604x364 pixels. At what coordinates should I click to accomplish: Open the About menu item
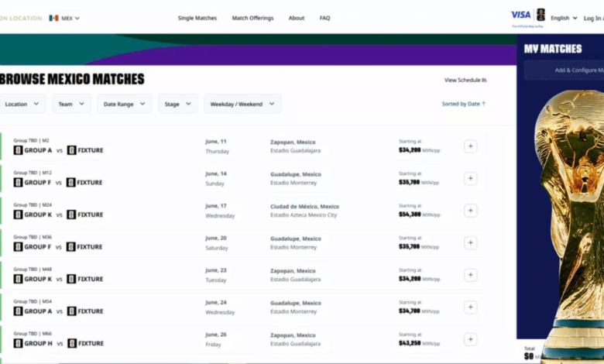click(297, 18)
